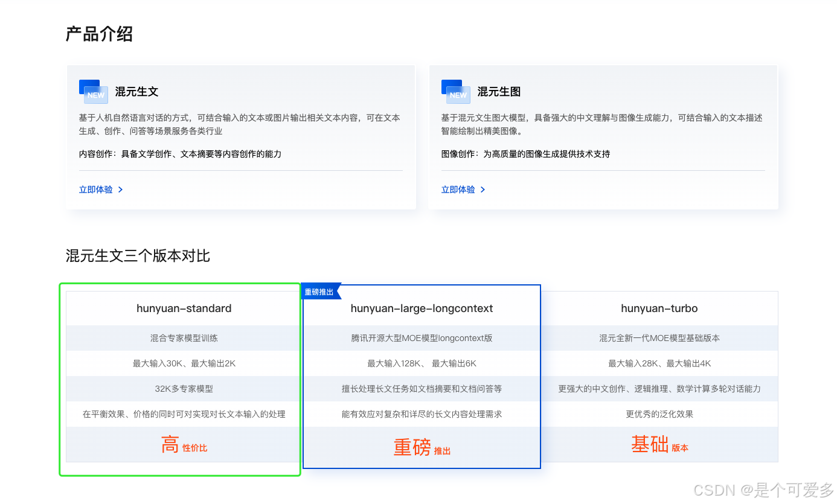Click the 混合专家模型训练 row
The width and height of the screenshot is (837, 504).
coord(184,338)
